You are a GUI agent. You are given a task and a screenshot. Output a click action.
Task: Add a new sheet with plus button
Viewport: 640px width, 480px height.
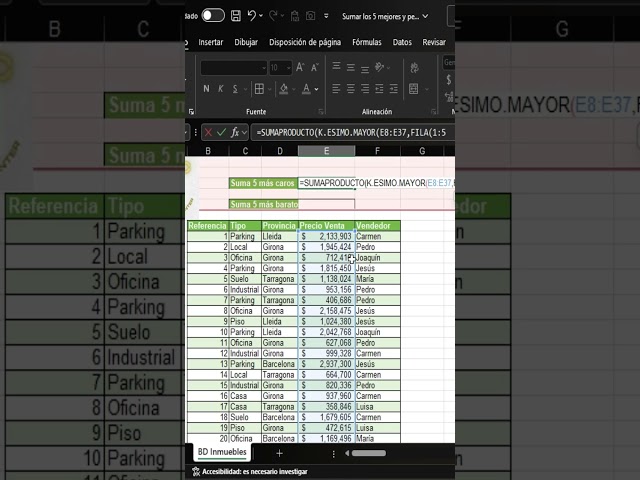click(280, 453)
